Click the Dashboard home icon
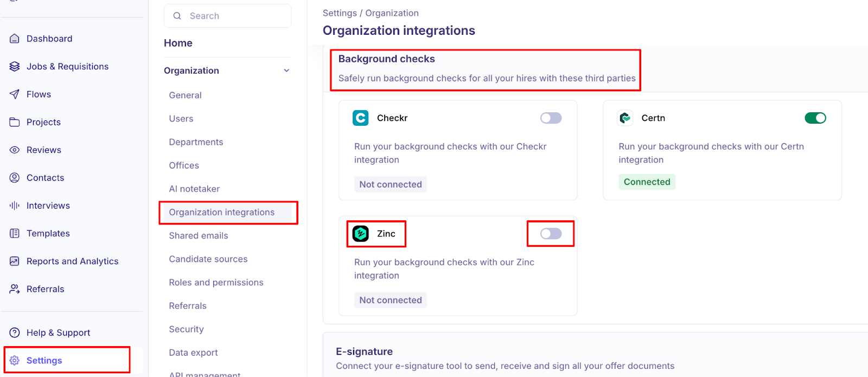868x377 pixels. [x=15, y=39]
